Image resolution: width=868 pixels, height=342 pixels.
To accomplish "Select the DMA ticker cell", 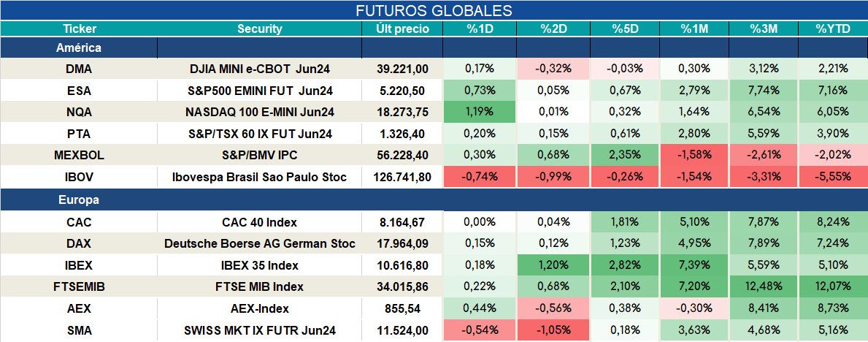I will [x=79, y=69].
